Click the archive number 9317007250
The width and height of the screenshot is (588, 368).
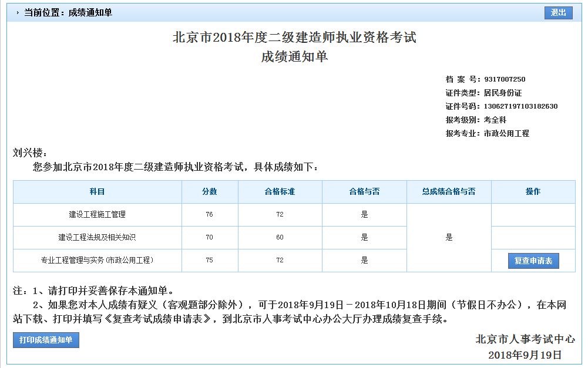pyautogui.click(x=504, y=79)
